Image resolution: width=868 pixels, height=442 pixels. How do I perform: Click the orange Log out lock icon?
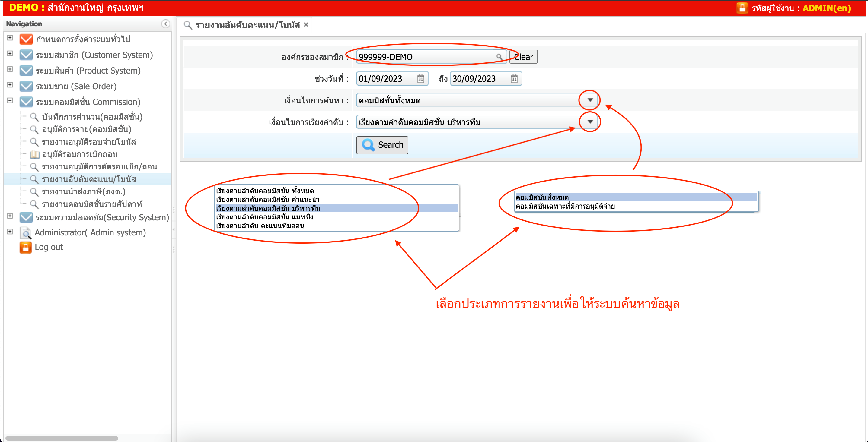[26, 247]
